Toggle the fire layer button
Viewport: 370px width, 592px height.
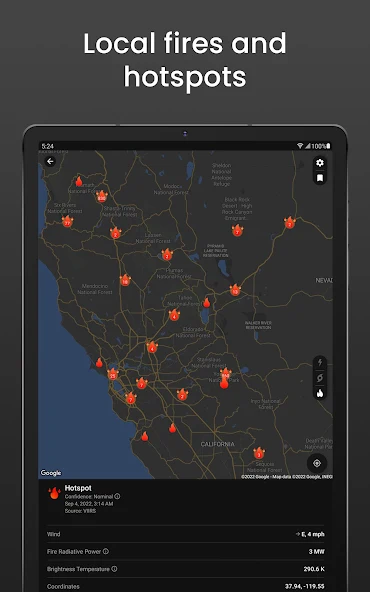(x=320, y=393)
